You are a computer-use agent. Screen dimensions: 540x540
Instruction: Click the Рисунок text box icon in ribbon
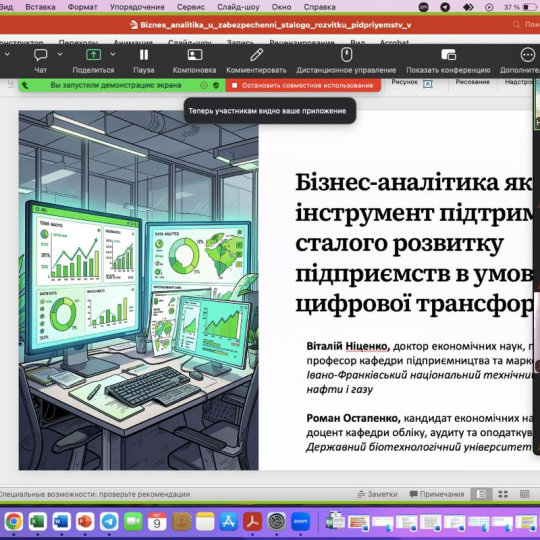tap(427, 84)
